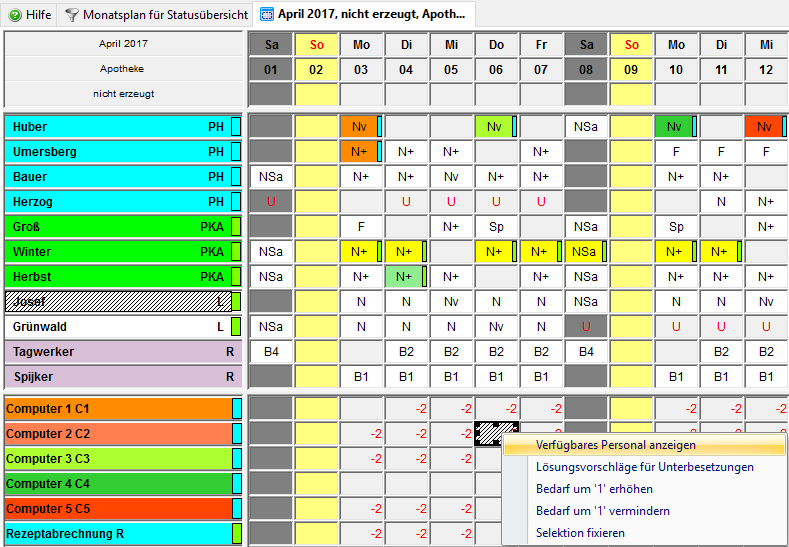The height and width of the screenshot is (547, 789).
Task: Click the Computer 1 C1 row label
Action: point(116,408)
